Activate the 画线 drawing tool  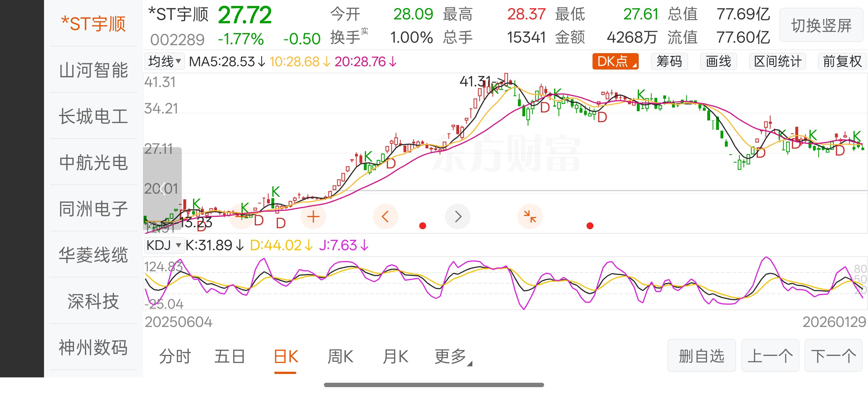click(x=718, y=62)
